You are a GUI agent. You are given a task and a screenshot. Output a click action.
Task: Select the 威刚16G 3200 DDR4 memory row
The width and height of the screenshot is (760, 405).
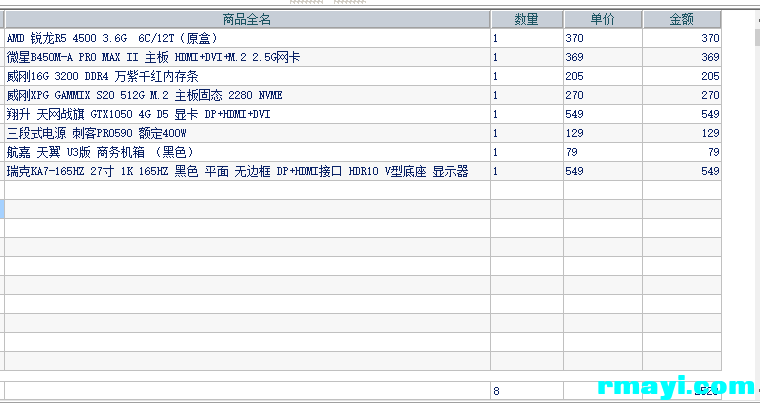(x=363, y=76)
